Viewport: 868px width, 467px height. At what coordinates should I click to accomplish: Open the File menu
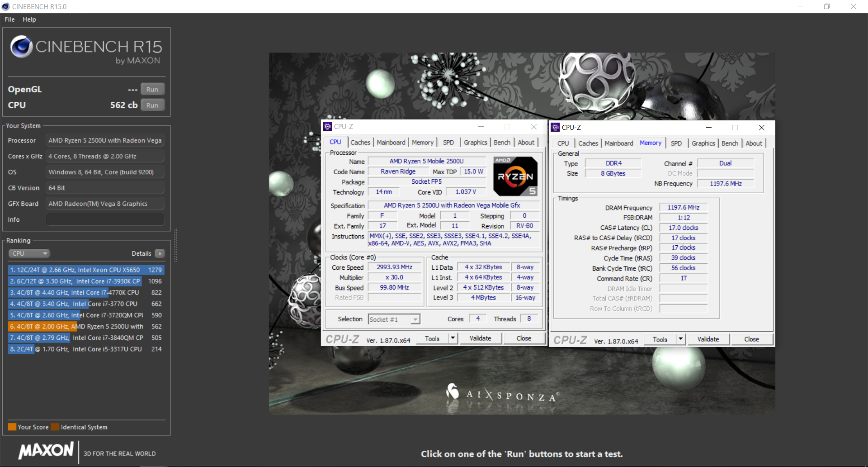tap(9, 19)
